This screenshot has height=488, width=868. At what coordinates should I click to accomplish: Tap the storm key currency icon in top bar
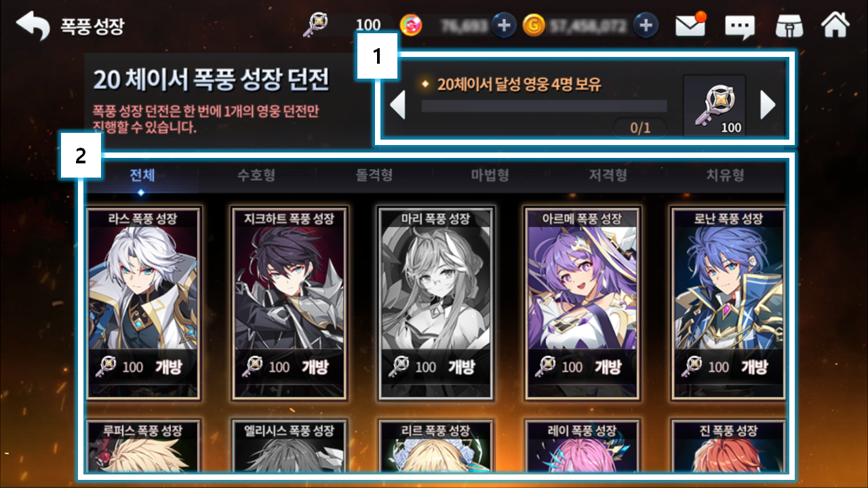pyautogui.click(x=317, y=26)
